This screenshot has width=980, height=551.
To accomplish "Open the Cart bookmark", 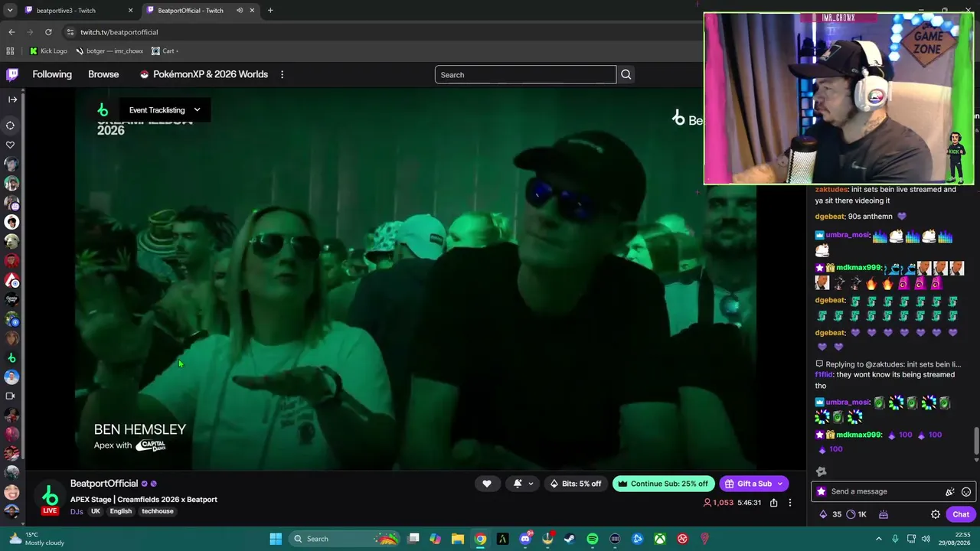I will 165,51.
